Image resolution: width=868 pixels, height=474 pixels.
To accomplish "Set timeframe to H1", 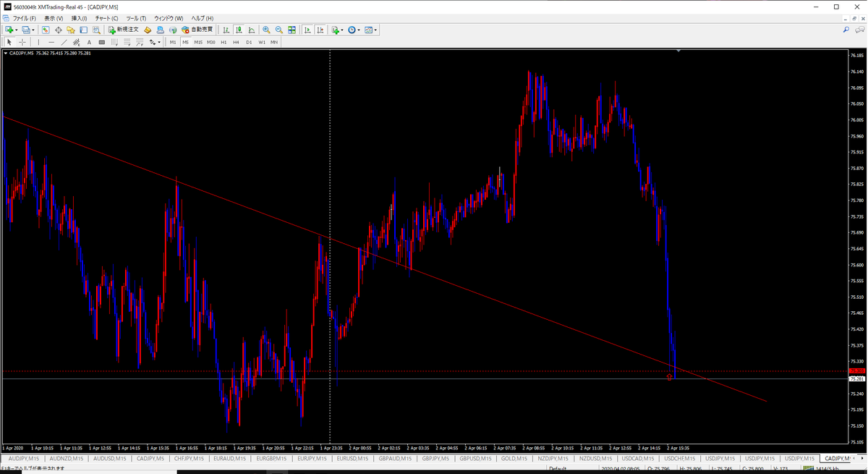I will click(224, 42).
